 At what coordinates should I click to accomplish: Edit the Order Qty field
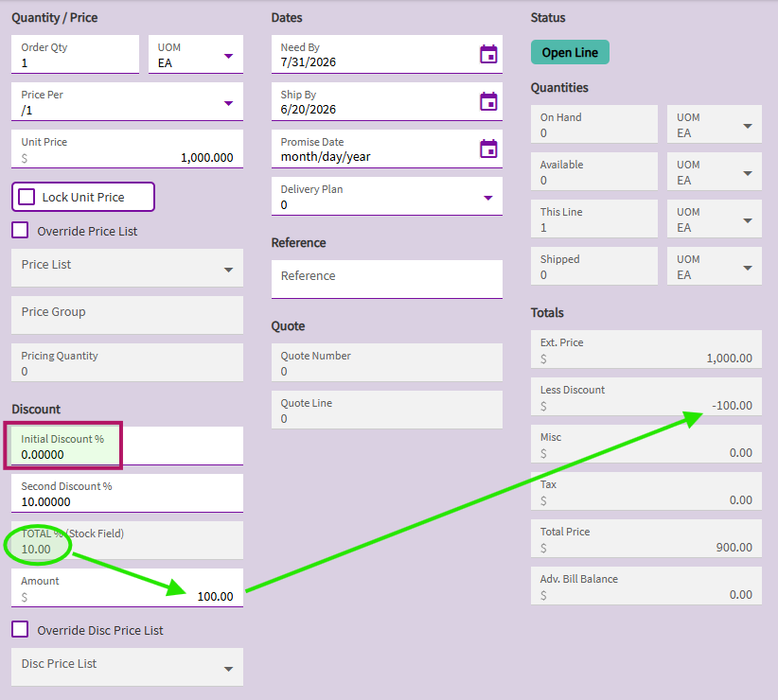[75, 55]
